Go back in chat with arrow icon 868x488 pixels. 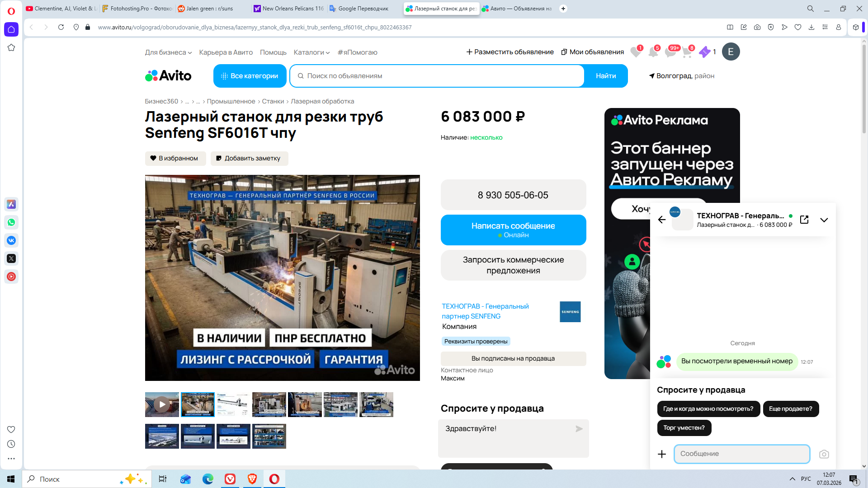662,220
